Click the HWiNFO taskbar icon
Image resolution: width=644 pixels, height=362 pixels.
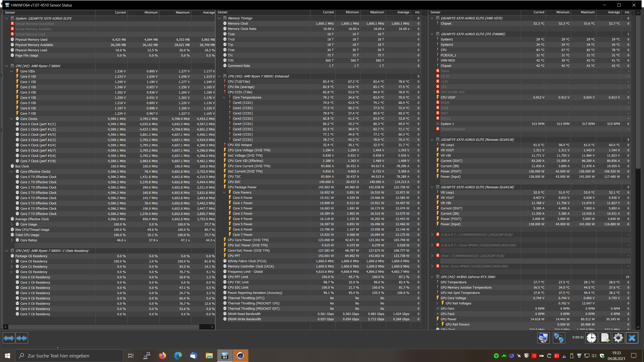click(225, 356)
